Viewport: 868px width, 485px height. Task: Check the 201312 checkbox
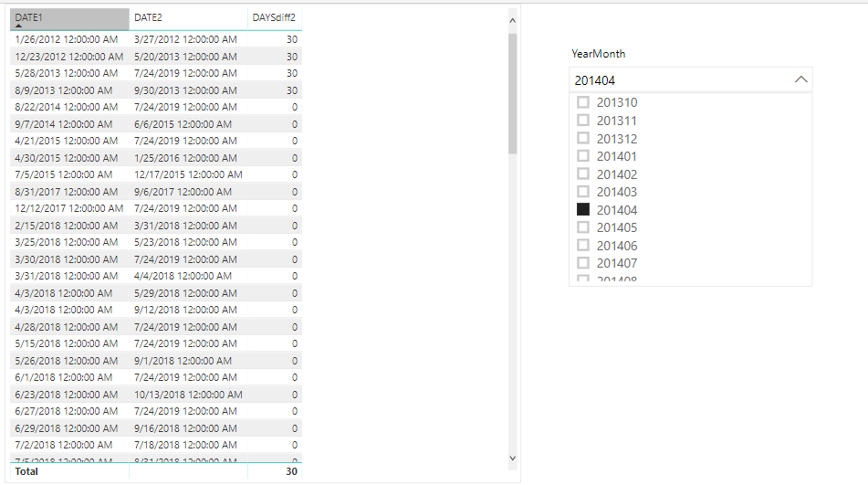pos(583,138)
